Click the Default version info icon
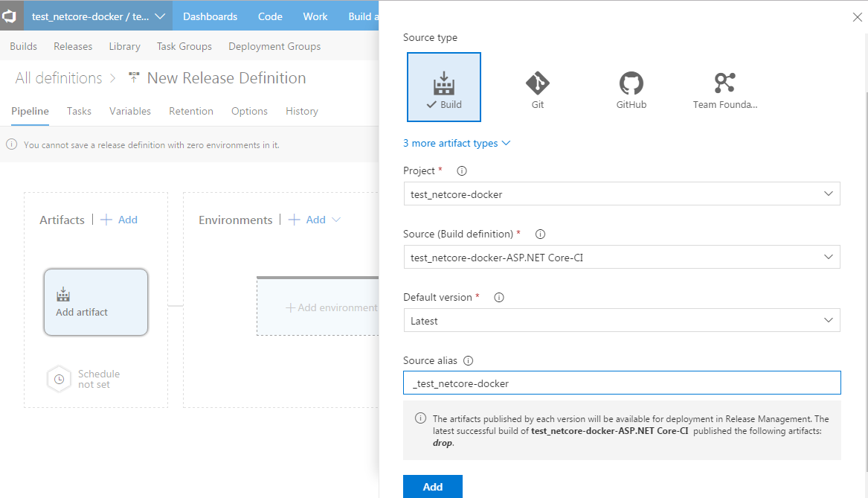 tap(499, 298)
